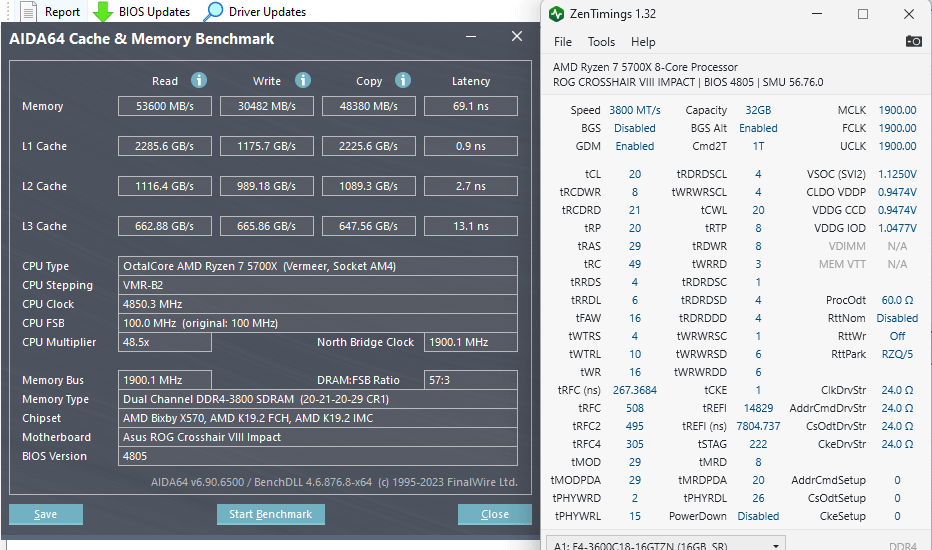This screenshot has height=550, width=932.
Task: Minimize the ZenTimings window
Action: 817,14
